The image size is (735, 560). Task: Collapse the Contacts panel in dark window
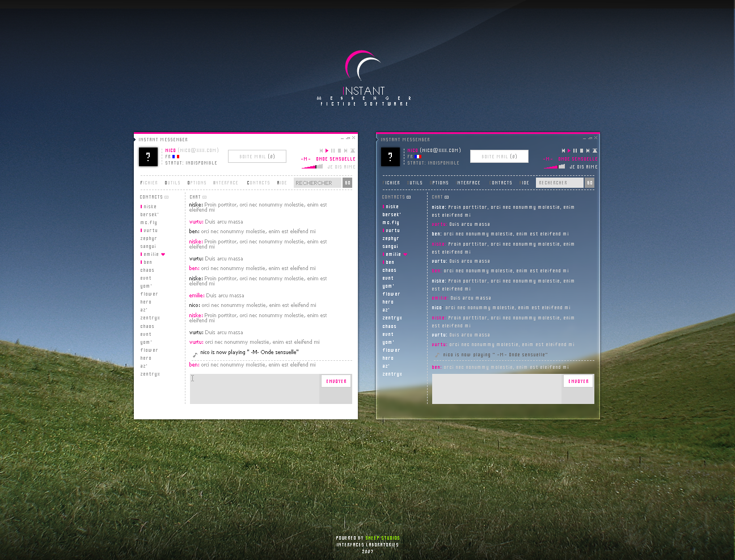(x=409, y=197)
